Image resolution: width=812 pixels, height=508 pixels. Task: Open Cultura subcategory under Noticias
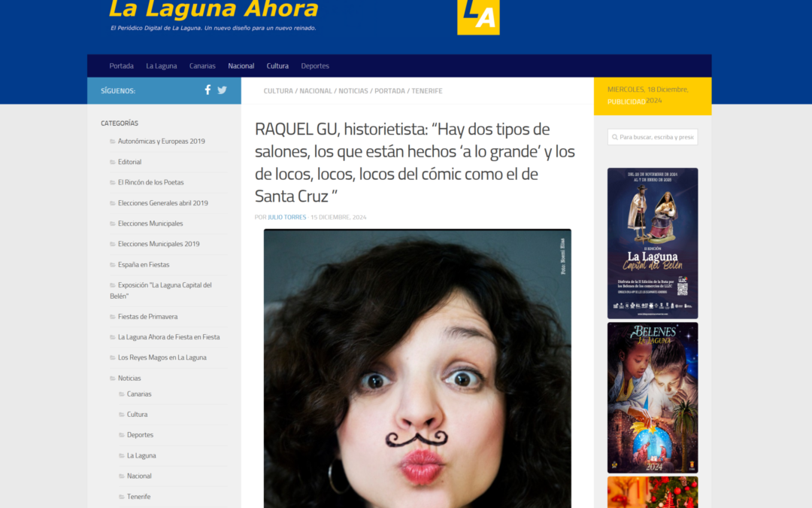[x=138, y=415]
